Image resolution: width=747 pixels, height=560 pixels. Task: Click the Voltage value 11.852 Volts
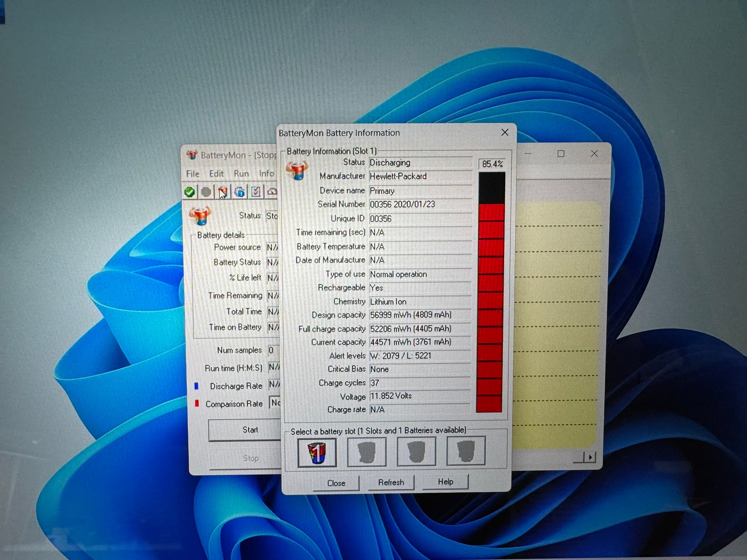[420, 396]
